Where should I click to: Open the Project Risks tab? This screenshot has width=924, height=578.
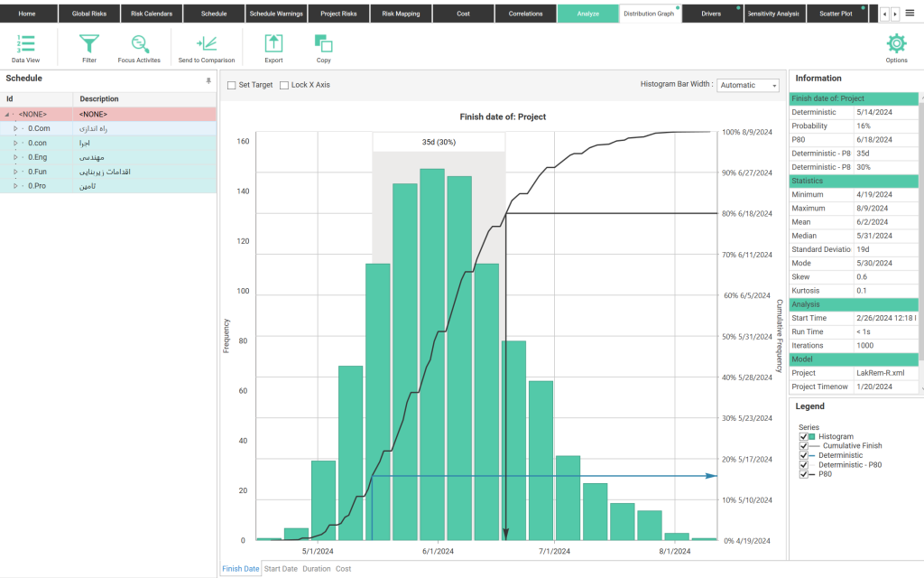[x=338, y=14]
